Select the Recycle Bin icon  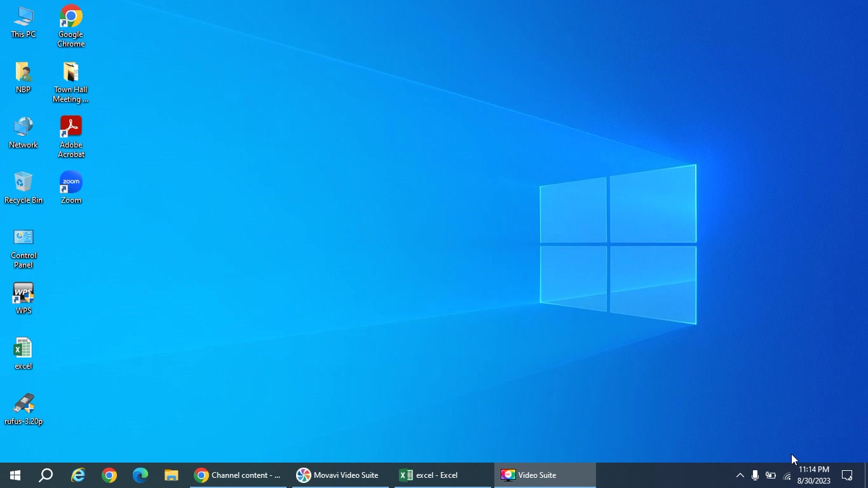click(x=24, y=187)
